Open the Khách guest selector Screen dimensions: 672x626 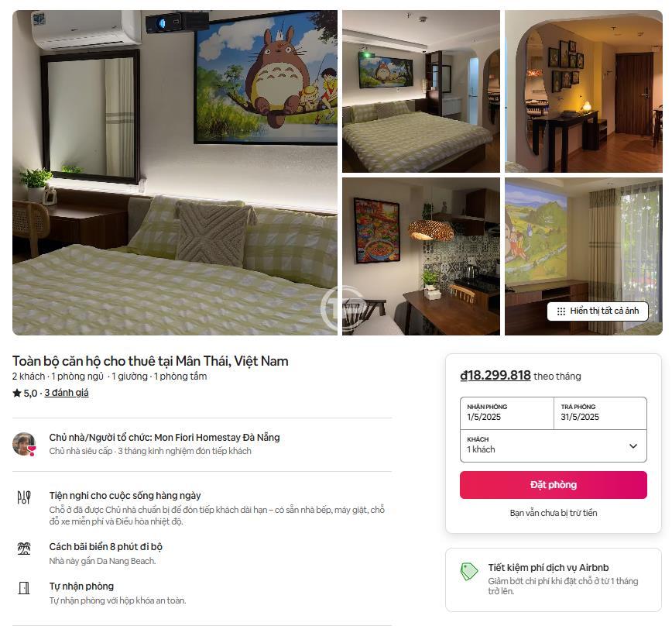click(x=554, y=446)
